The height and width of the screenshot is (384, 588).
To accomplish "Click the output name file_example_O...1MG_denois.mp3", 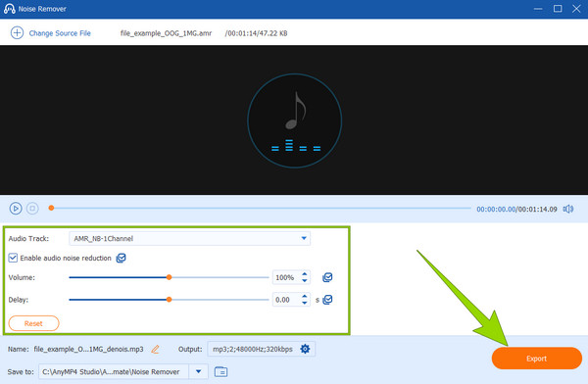I will pyautogui.click(x=88, y=349).
